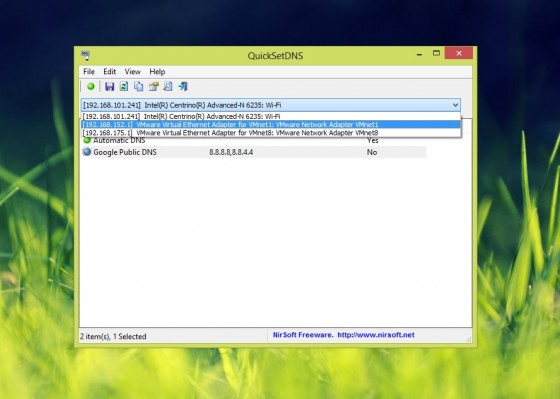
Task: Choose the VMware VMnet1 adapter option
Action: (x=271, y=124)
